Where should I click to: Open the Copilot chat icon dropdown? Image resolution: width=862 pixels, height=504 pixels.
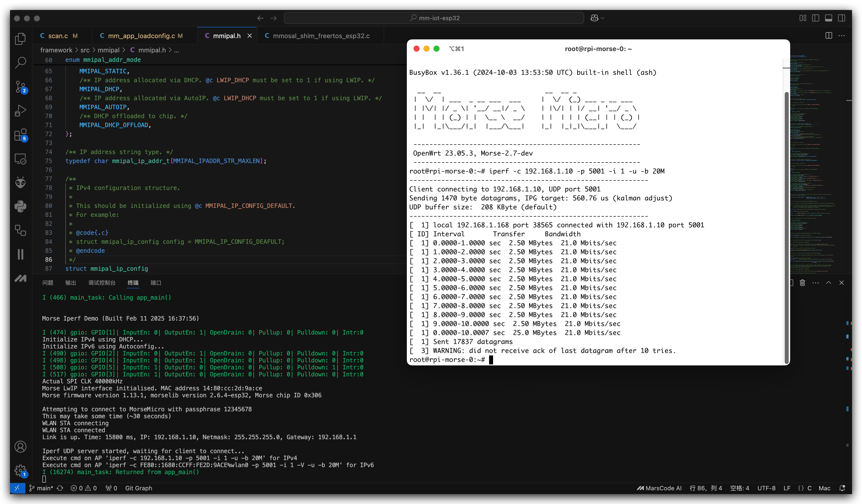click(x=597, y=18)
